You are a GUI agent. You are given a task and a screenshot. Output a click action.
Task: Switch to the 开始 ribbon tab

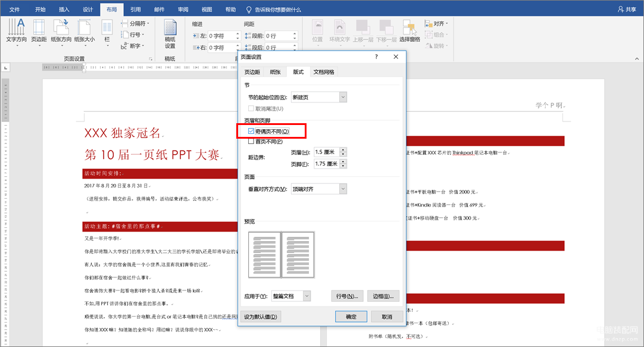(40, 10)
